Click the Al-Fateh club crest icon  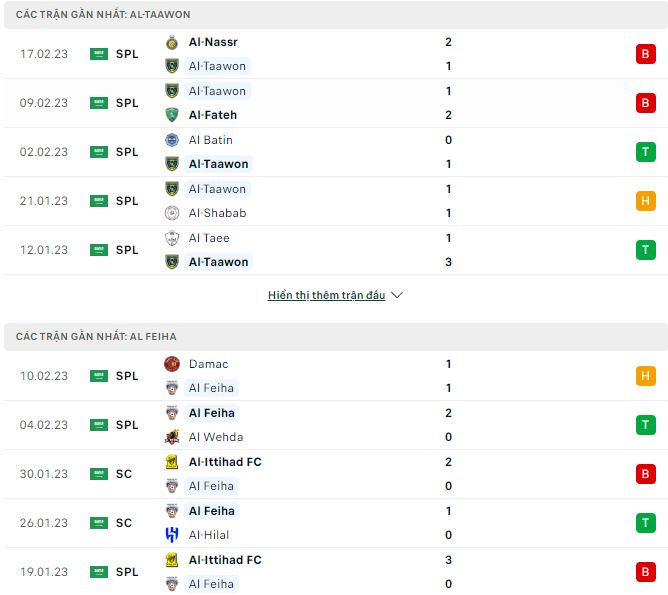click(172, 115)
